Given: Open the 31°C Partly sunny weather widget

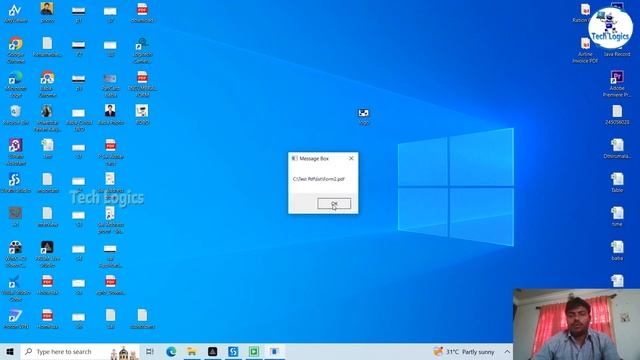Looking at the screenshot, I should [464, 351].
